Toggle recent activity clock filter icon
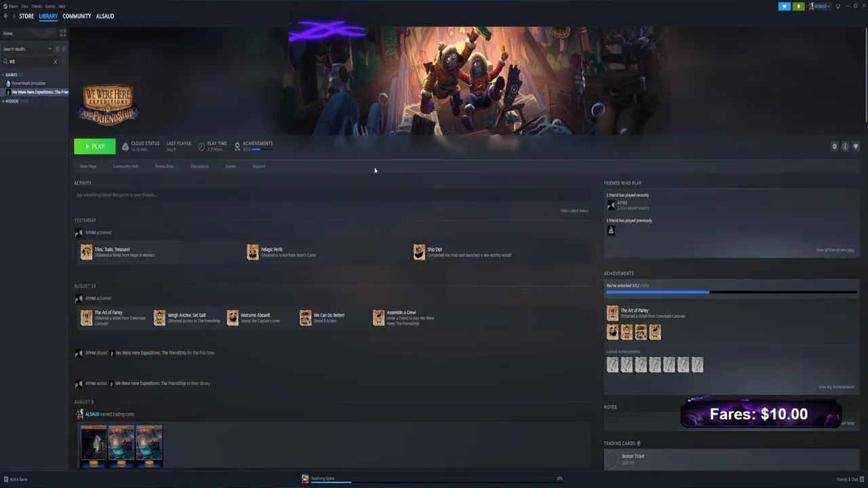The image size is (868, 488). tap(58, 49)
